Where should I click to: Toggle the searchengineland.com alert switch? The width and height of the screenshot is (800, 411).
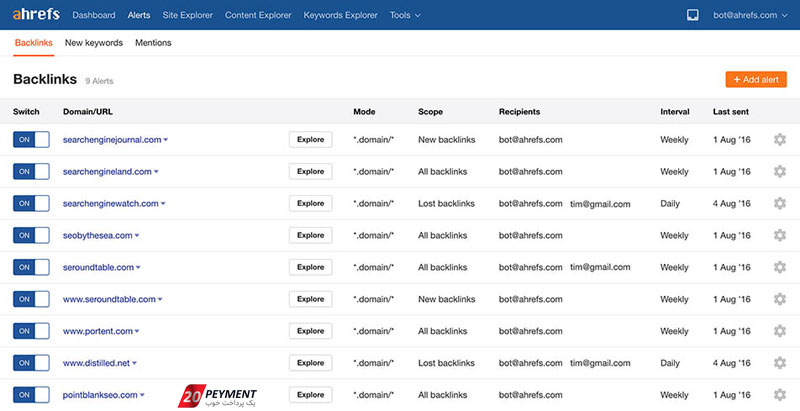pos(31,171)
